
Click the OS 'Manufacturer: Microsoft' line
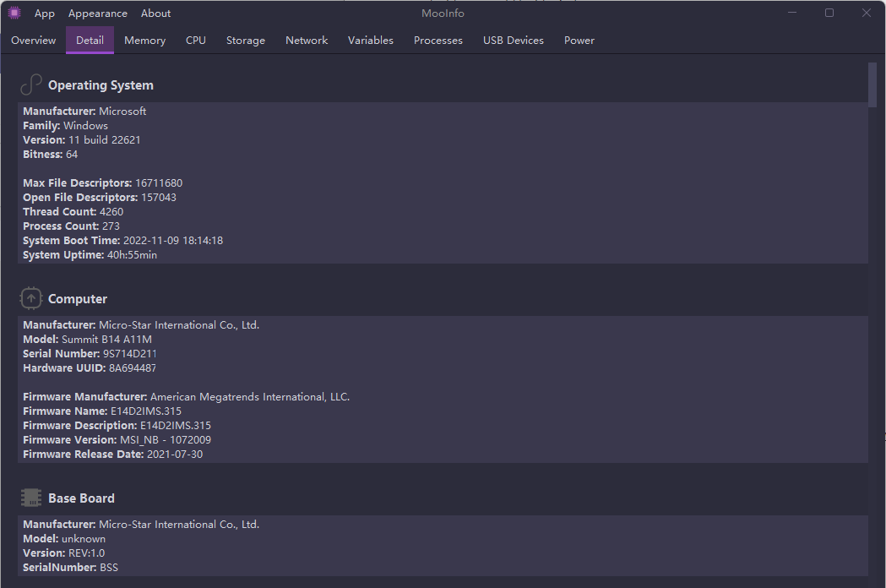pyautogui.click(x=84, y=112)
